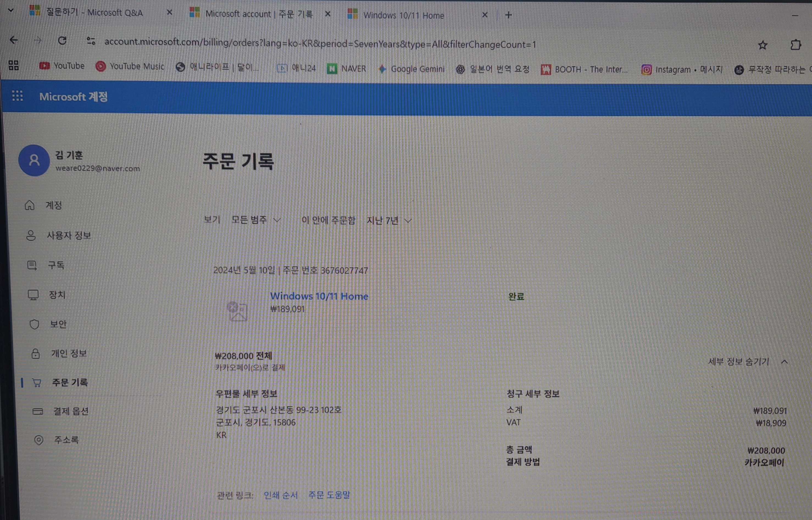Open site information icon in address bar
This screenshot has width=812, height=520.
tap(91, 41)
